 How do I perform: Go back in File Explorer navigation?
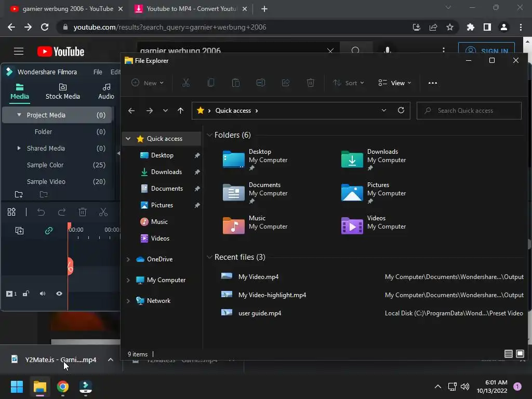131,111
